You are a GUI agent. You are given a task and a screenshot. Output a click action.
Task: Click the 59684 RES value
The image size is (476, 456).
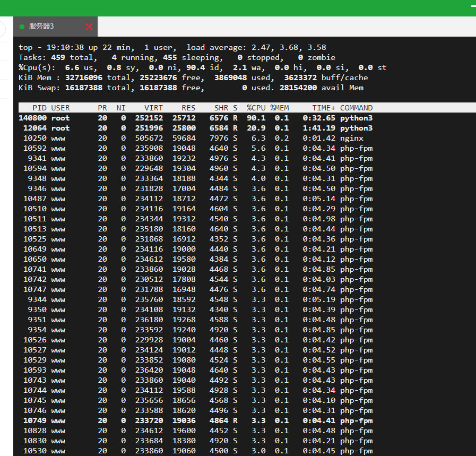pos(184,138)
